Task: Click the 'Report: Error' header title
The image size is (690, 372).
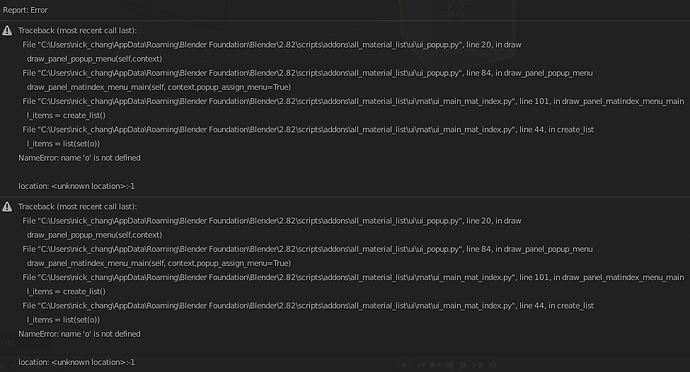Action: pyautogui.click(x=25, y=10)
